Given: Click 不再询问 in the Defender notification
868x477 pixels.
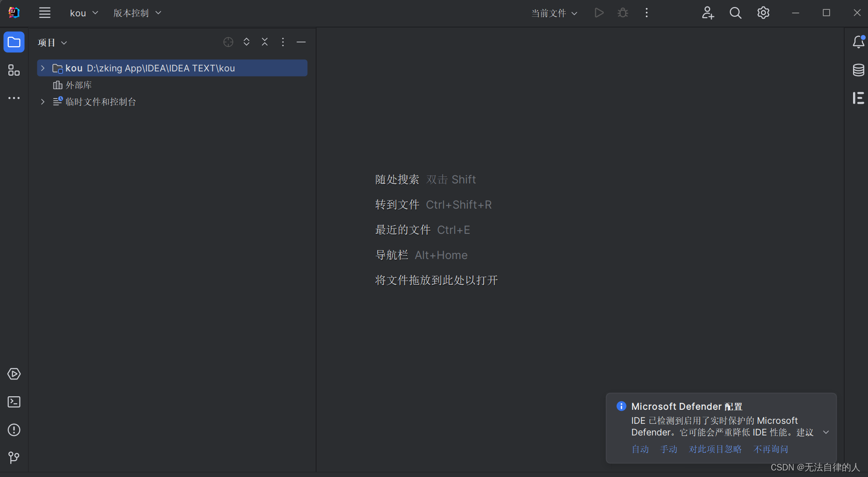Looking at the screenshot, I should point(770,449).
